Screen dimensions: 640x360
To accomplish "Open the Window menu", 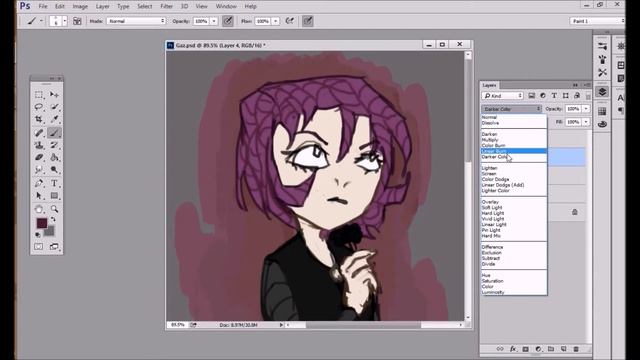I will coord(226,6).
